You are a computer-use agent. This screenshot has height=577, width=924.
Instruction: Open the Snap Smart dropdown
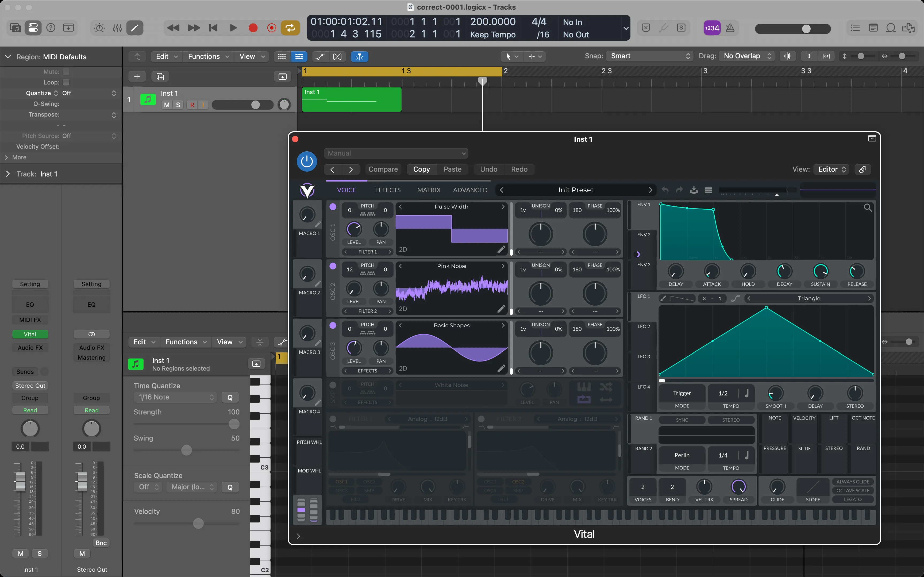(650, 56)
